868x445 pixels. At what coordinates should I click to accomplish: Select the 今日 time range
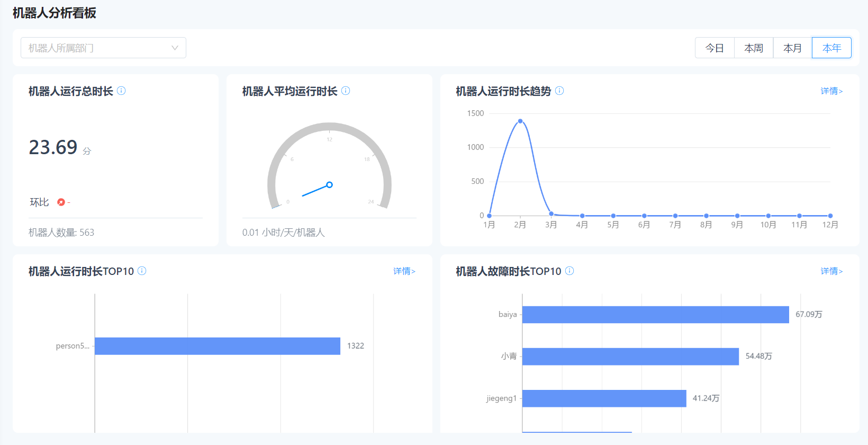(715, 48)
